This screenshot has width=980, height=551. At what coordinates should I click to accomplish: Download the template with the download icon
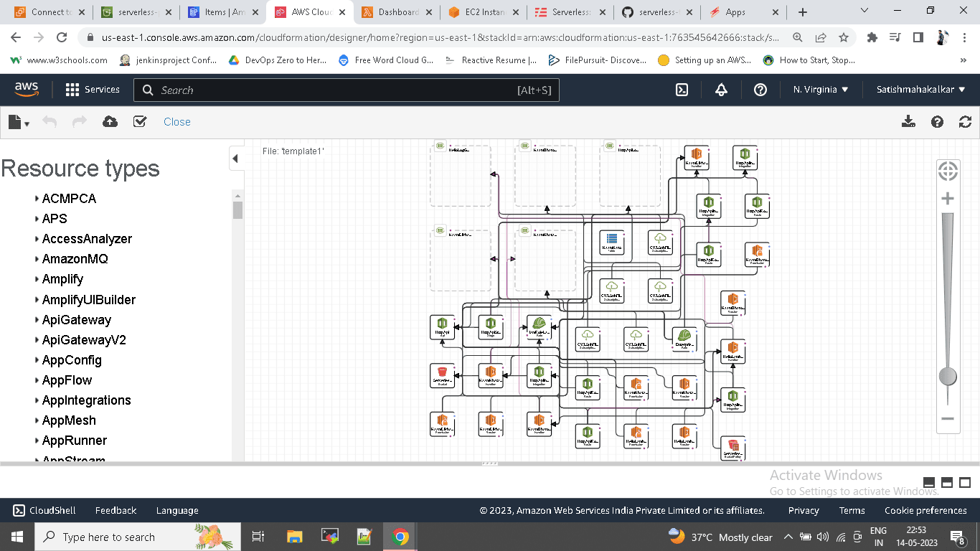point(908,122)
